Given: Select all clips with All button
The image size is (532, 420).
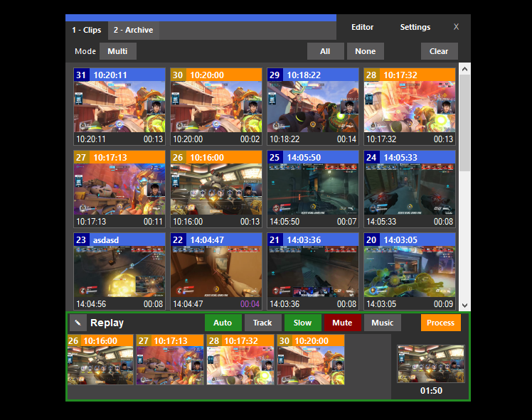Looking at the screenshot, I should pos(325,51).
